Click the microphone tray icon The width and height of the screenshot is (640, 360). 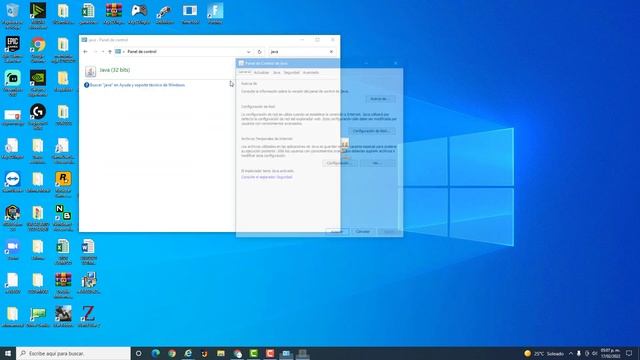(579, 353)
